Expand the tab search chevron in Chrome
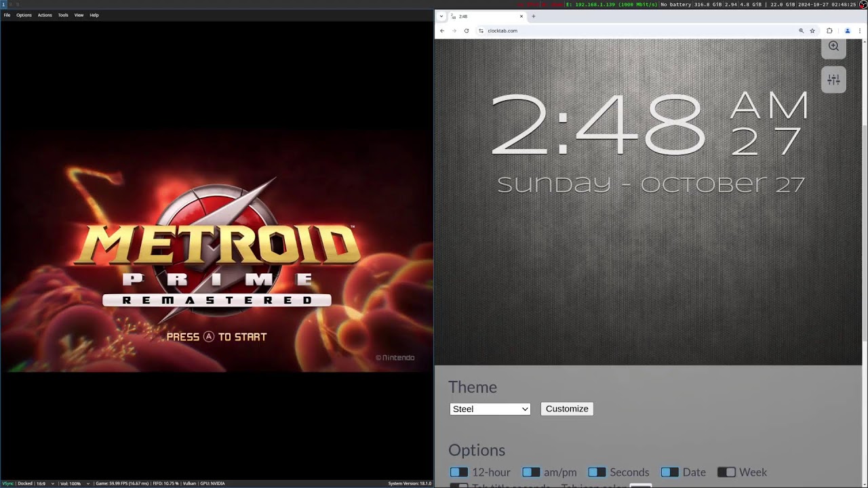Screen dimensions: 868x488 (x=441, y=16)
